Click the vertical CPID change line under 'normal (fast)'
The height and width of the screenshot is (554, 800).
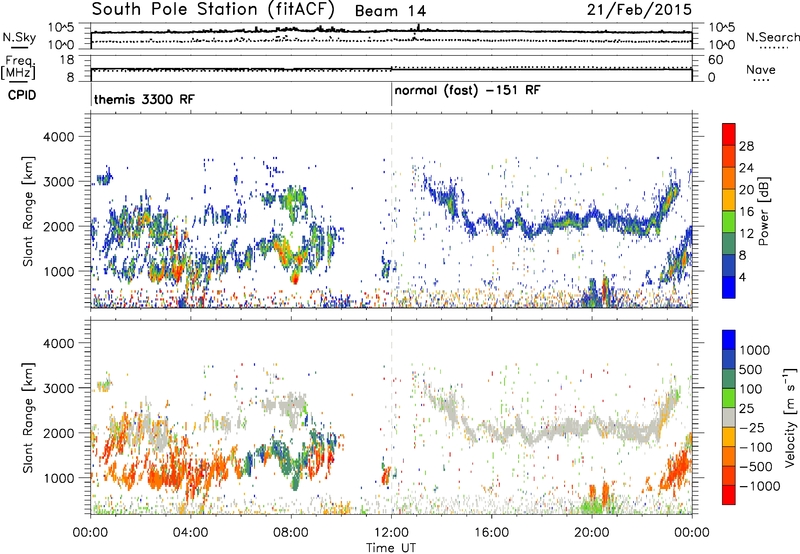click(x=391, y=95)
